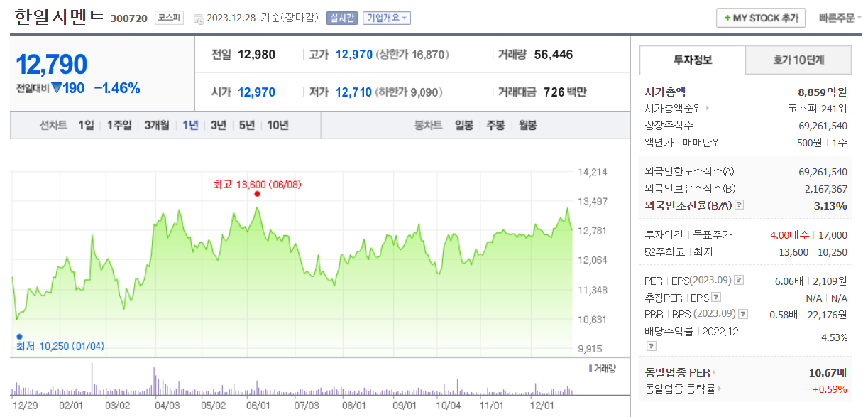Show 일봉 candlestick chart

point(463,126)
